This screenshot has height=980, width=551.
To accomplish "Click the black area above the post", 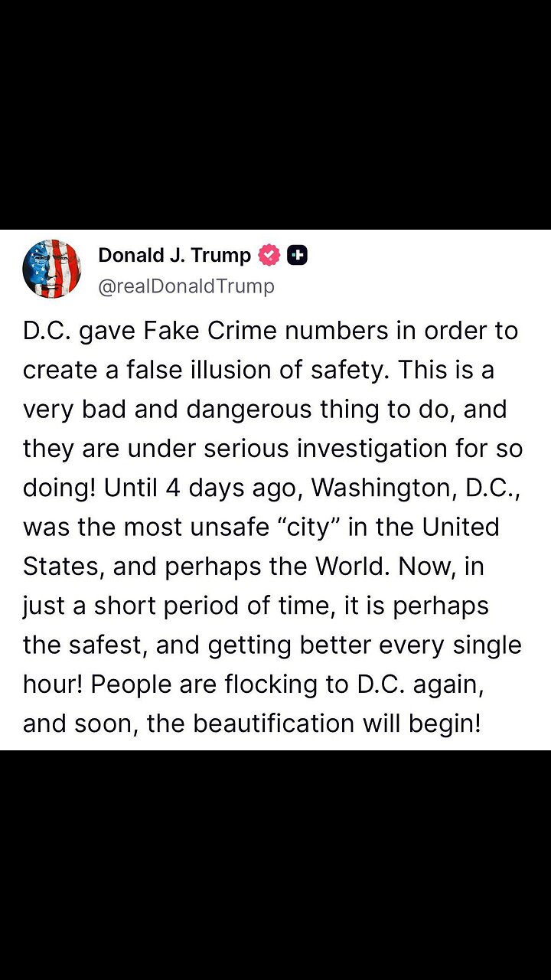I will coord(275,115).
